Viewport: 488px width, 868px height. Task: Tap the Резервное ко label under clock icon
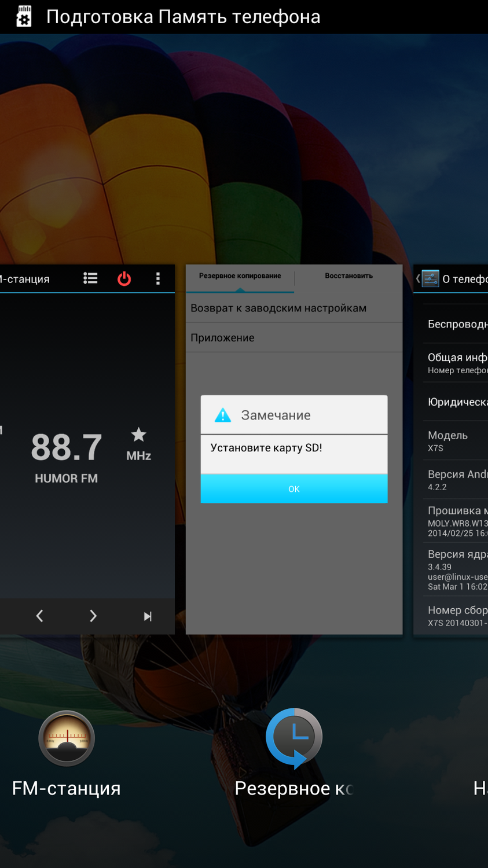293,788
